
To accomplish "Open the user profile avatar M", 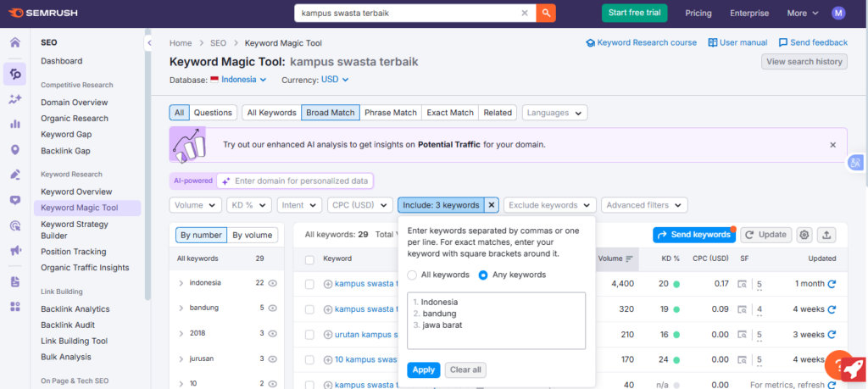I will [838, 14].
